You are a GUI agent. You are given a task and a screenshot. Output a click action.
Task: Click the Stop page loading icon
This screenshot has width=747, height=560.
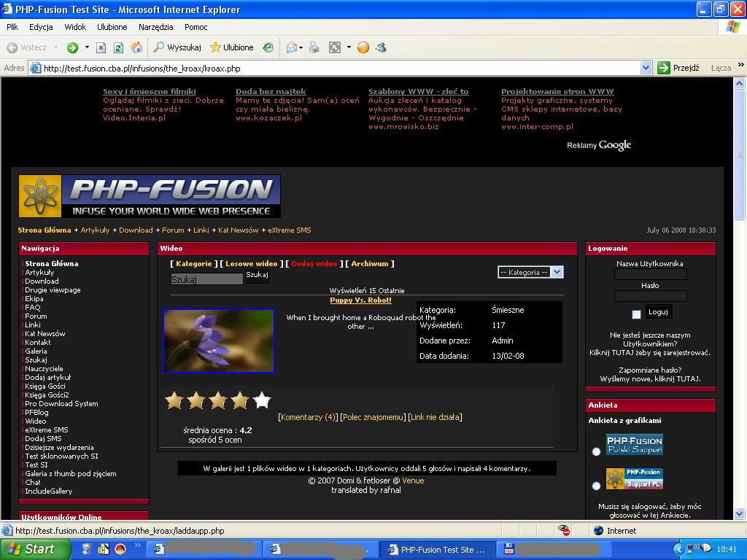(101, 47)
